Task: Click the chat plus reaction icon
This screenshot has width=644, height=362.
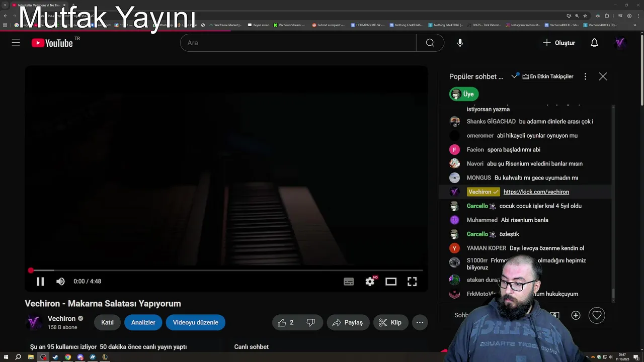Action: tap(576, 315)
